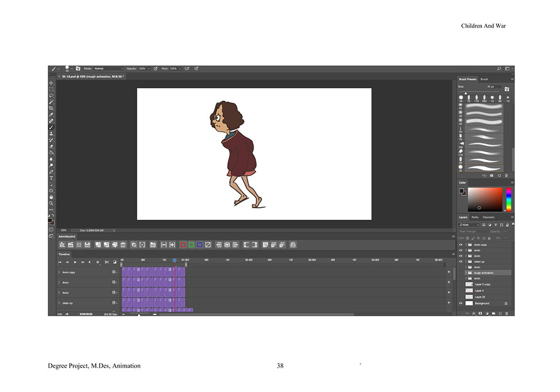Switch to the Channels tab
Screen dimensions: 560x392
488,217
